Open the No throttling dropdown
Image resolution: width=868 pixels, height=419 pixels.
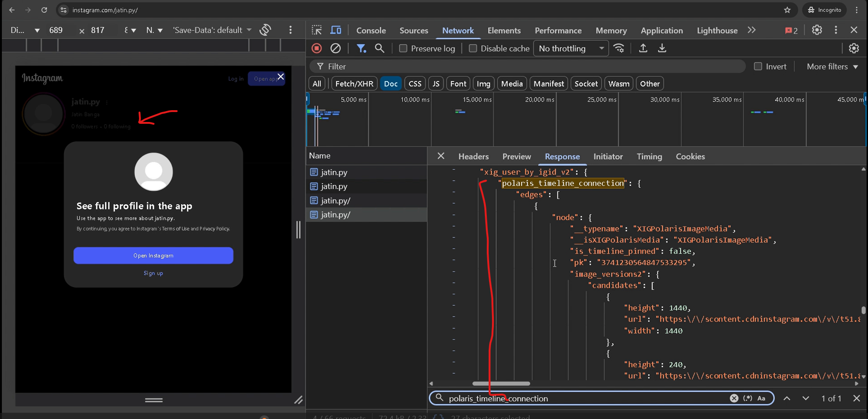tap(571, 48)
